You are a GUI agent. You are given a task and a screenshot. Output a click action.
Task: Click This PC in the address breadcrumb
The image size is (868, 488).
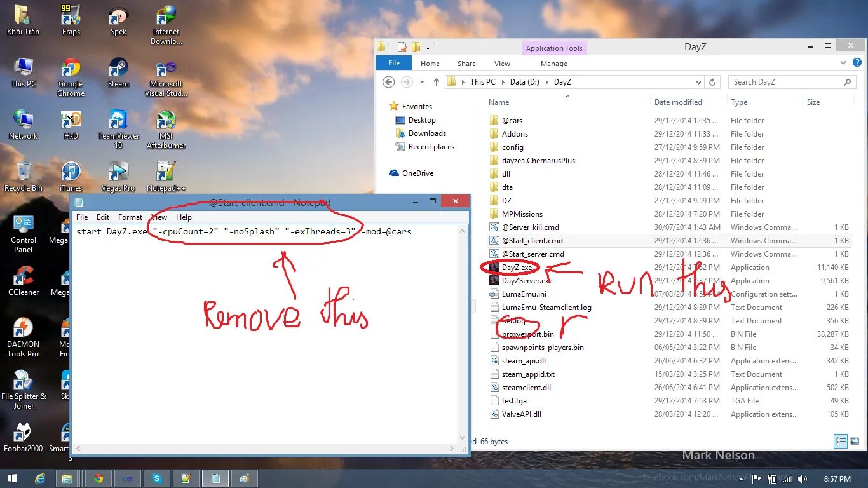pyautogui.click(x=483, y=82)
